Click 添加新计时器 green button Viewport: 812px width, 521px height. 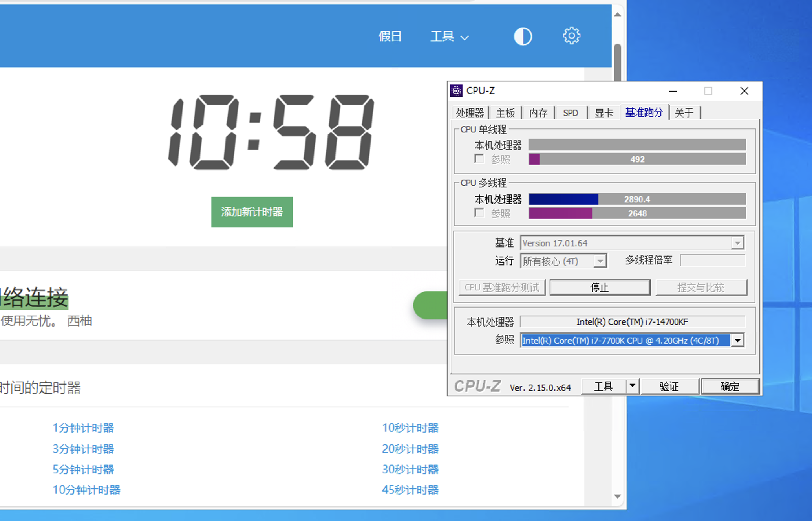pyautogui.click(x=252, y=212)
